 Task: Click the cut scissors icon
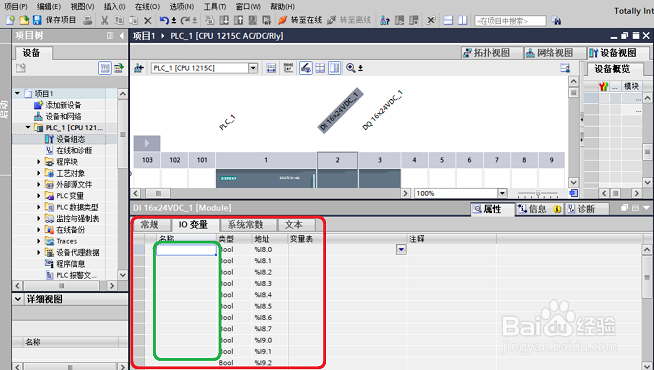click(x=105, y=20)
